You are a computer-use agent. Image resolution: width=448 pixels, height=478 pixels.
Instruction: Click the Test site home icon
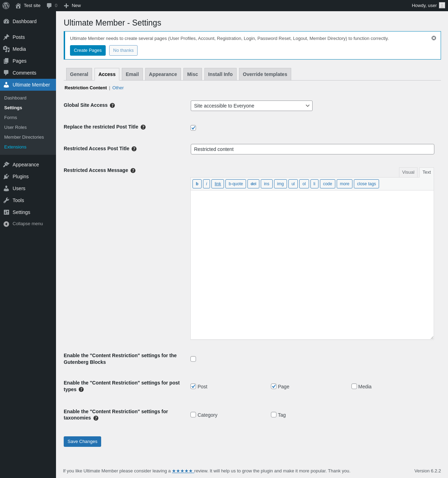click(x=18, y=6)
